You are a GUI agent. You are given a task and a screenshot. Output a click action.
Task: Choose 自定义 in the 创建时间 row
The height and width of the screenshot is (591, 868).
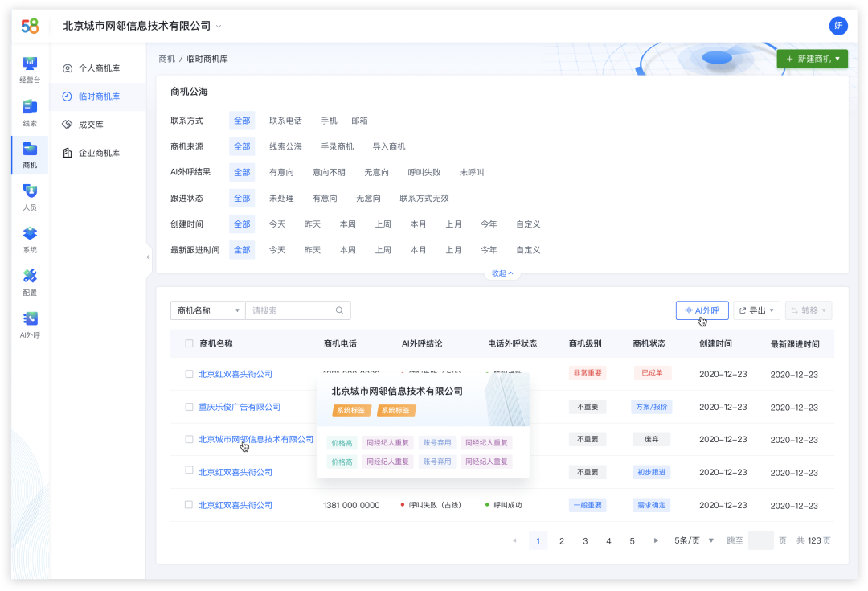tap(528, 224)
